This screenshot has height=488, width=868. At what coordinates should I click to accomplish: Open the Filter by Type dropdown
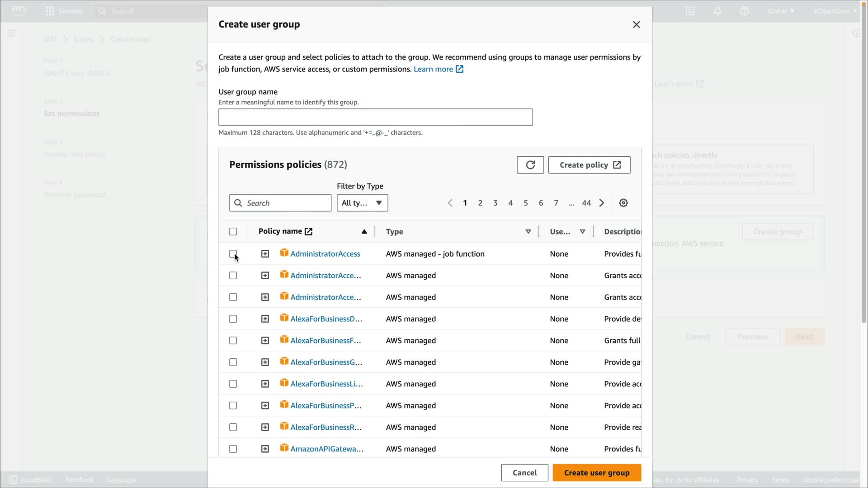[362, 203]
